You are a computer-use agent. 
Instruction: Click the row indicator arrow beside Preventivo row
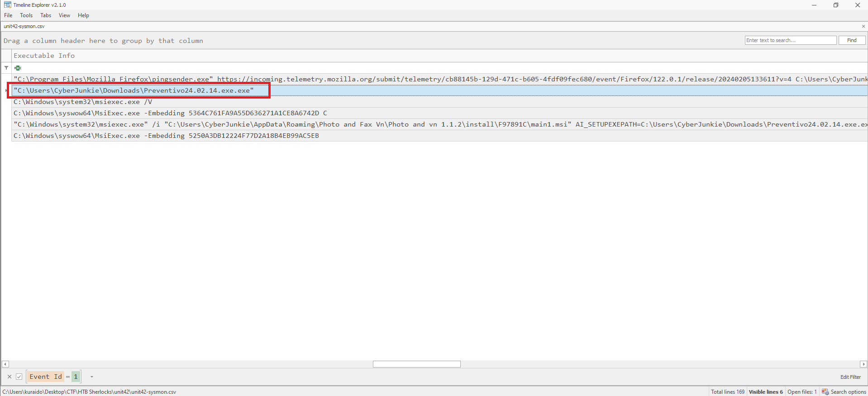coord(6,90)
